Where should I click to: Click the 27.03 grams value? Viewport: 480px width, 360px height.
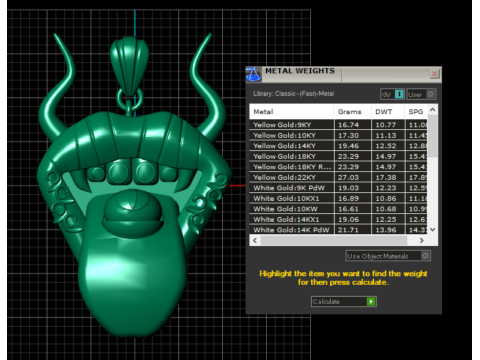(348, 177)
